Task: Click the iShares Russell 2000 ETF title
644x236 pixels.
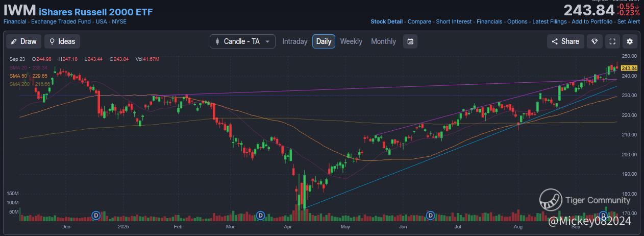Action: click(x=95, y=12)
